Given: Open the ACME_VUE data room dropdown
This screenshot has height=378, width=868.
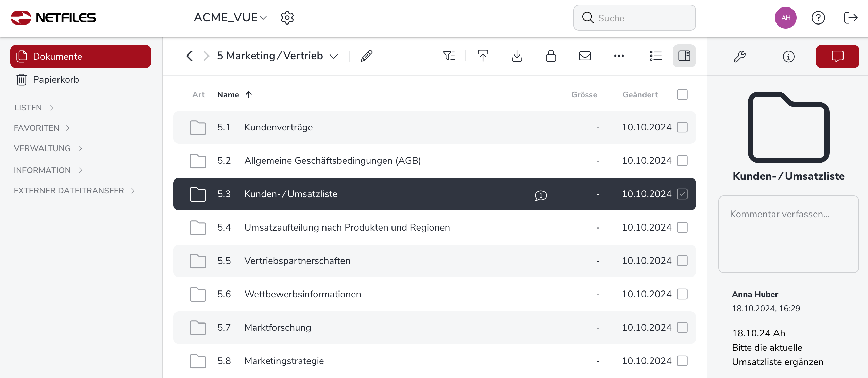Looking at the screenshot, I should [230, 18].
